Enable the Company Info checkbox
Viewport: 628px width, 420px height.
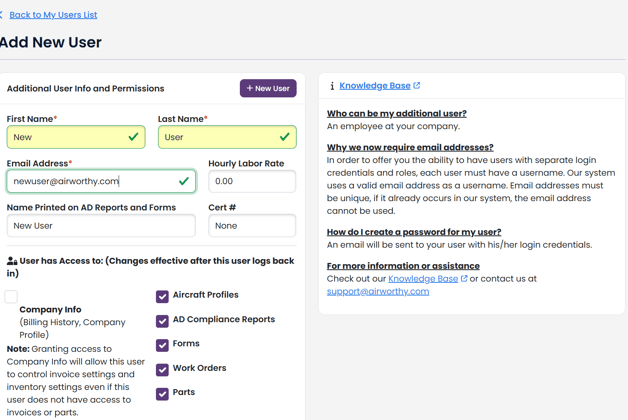[x=11, y=297]
